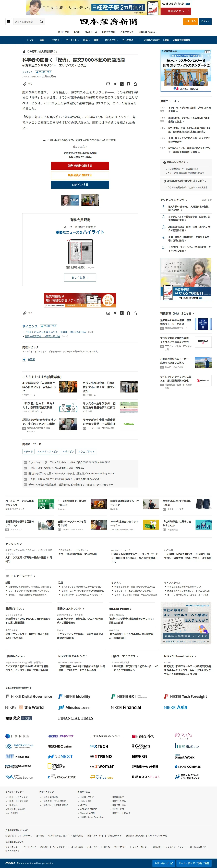Viewport: 217px width, 868px height.
Task: Click the 無料会員に登録する button
Action: tap(80, 175)
